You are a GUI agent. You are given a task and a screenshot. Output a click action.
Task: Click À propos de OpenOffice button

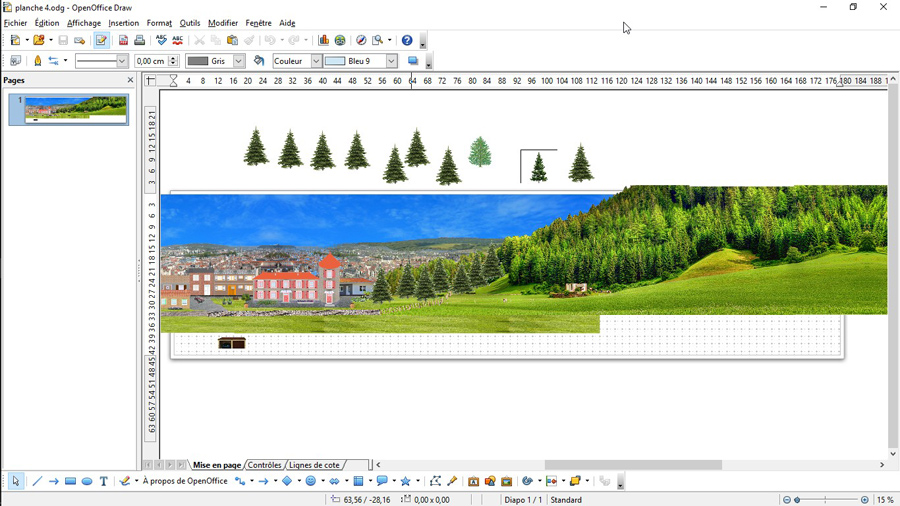click(185, 481)
